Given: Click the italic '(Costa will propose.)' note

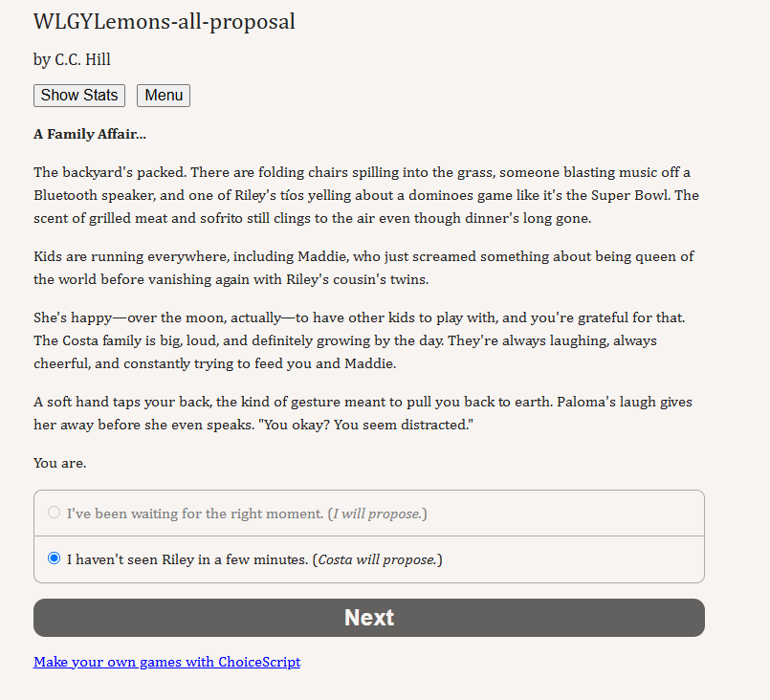Looking at the screenshot, I should point(378,559).
